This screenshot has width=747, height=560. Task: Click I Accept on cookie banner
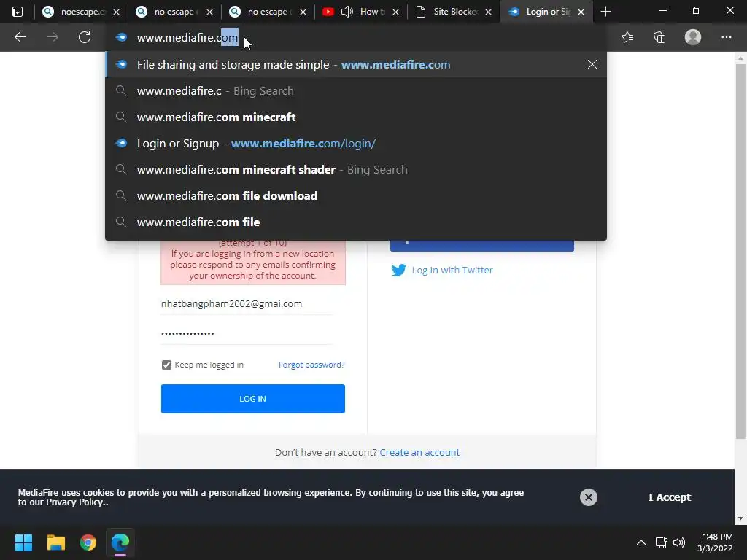(670, 497)
